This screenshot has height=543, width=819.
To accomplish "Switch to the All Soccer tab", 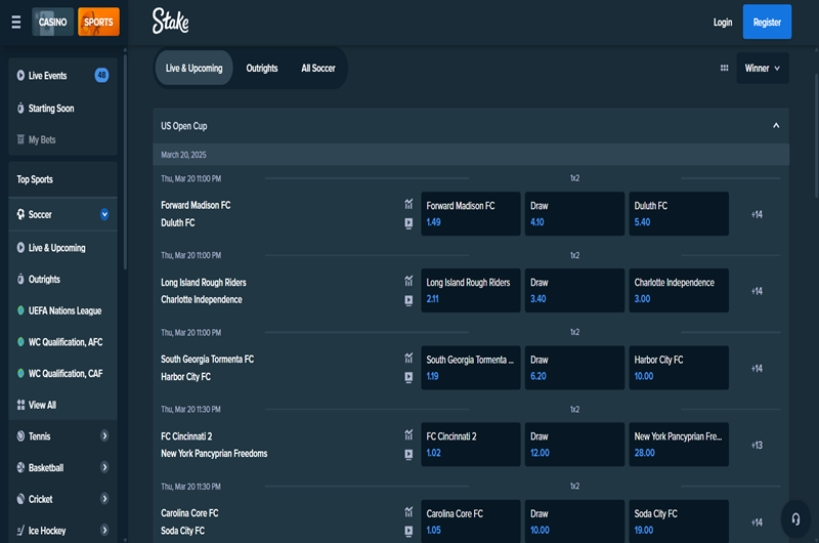I will click(x=318, y=68).
